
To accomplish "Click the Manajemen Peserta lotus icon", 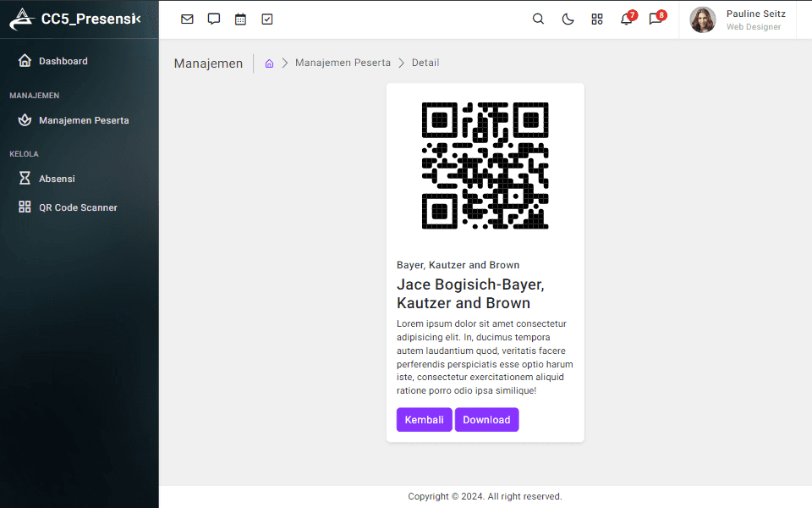I will coord(25,120).
